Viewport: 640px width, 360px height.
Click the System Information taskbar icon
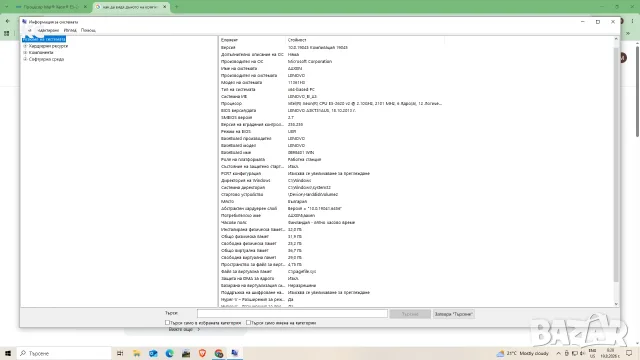coord(235,353)
